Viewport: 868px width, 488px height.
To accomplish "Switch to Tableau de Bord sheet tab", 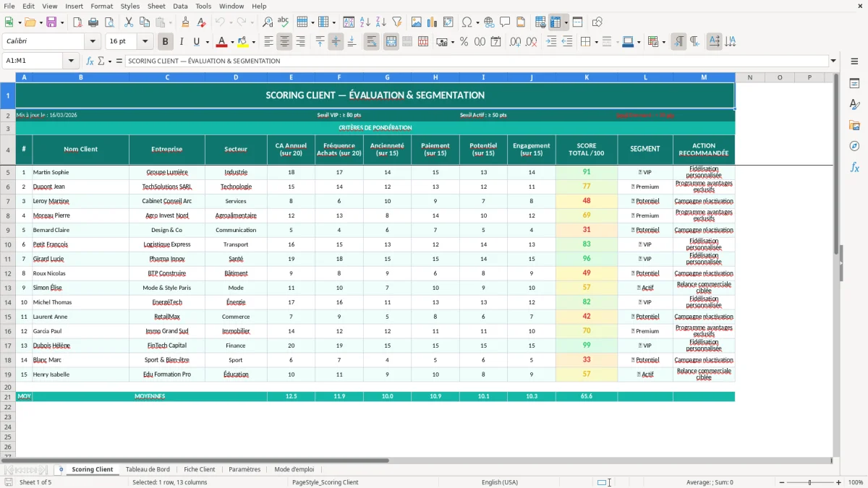I will click(148, 469).
